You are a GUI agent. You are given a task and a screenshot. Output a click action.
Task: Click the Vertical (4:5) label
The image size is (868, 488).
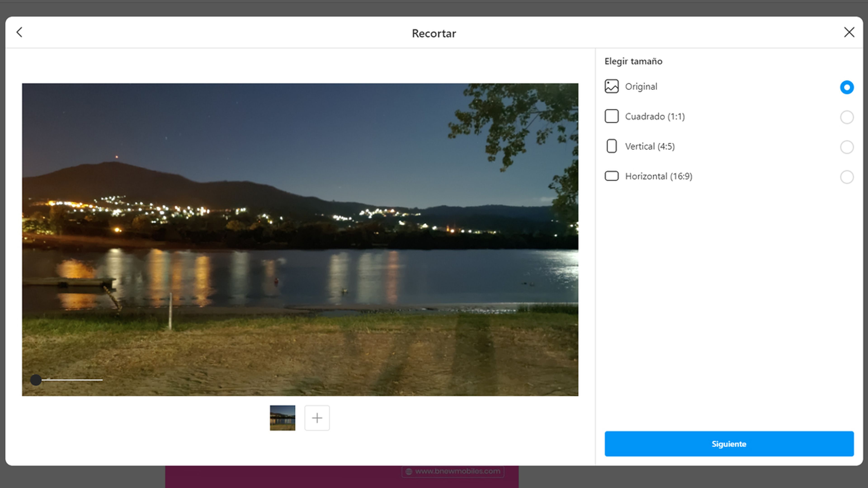pos(650,146)
